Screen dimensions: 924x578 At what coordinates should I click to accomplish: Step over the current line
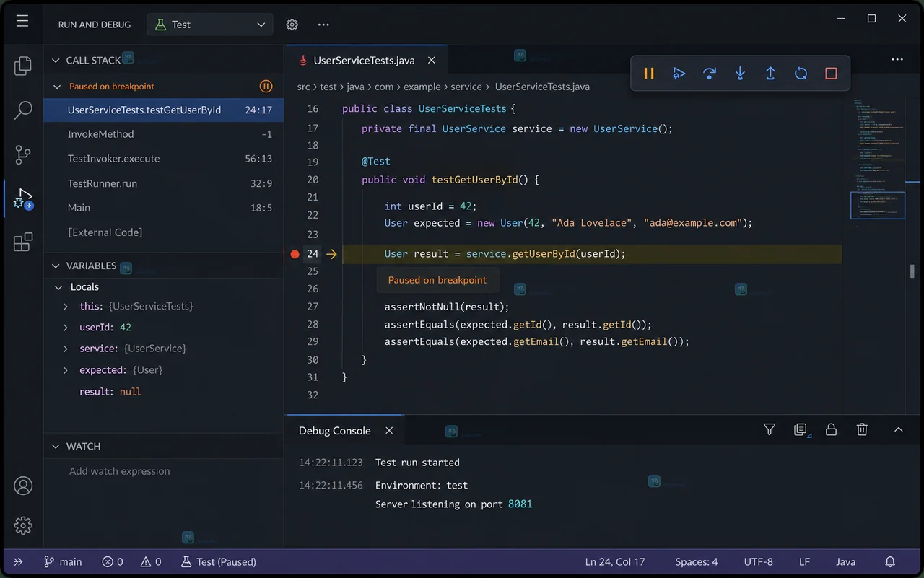(710, 74)
